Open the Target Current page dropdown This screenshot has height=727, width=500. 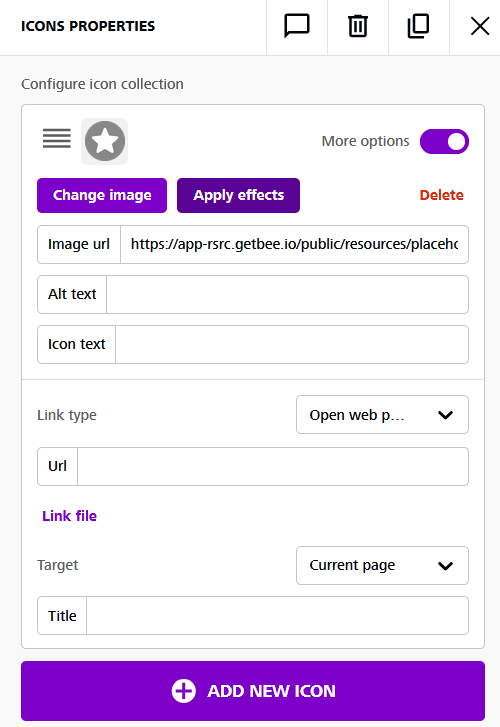point(382,565)
